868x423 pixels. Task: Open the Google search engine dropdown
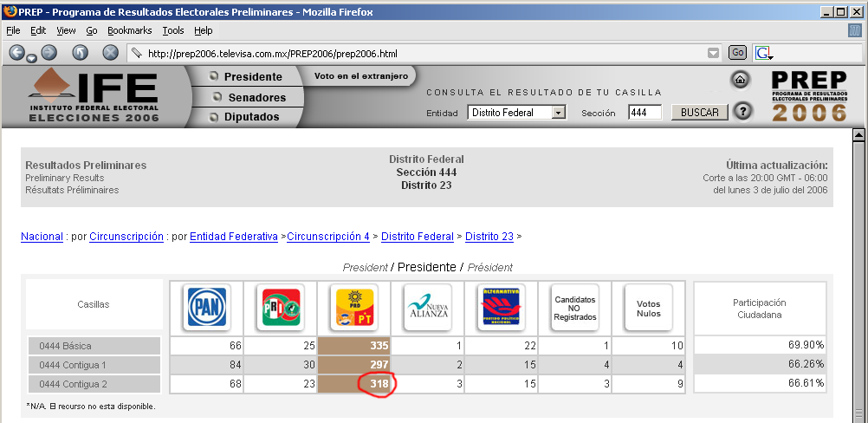764,53
